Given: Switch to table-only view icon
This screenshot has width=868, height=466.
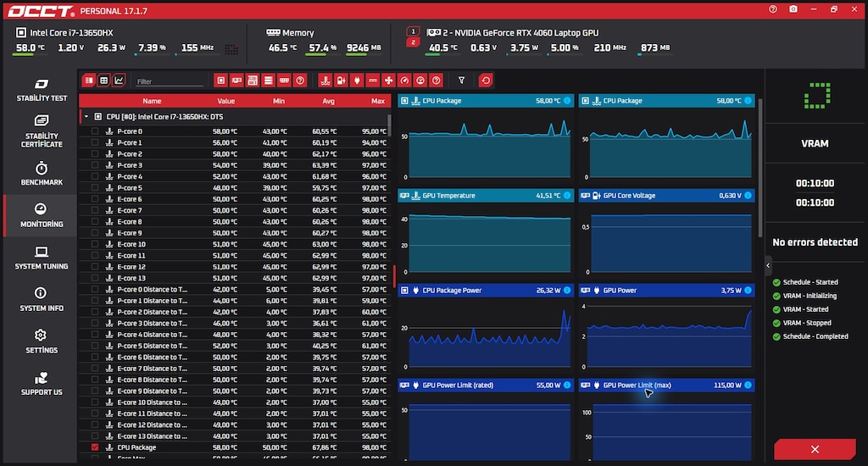Looking at the screenshot, I should click(103, 80).
